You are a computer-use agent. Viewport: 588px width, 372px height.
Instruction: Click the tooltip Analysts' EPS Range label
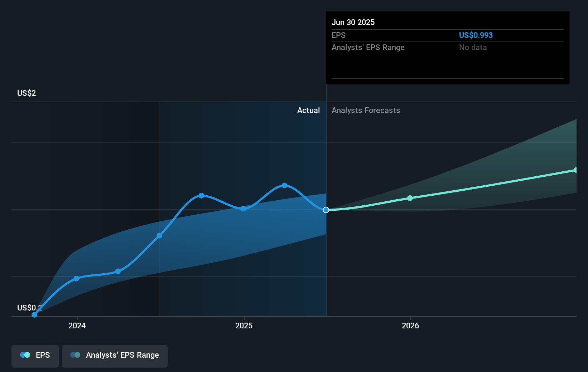coord(368,48)
